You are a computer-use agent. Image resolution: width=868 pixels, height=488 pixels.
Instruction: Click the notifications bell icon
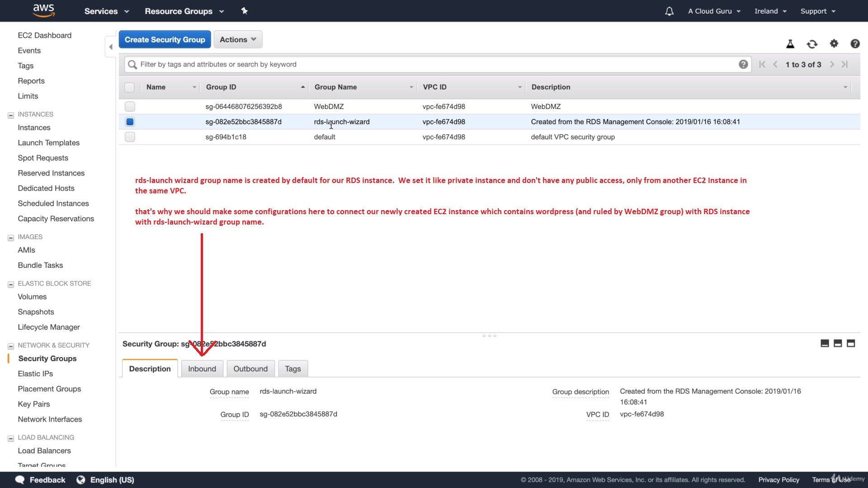point(669,11)
